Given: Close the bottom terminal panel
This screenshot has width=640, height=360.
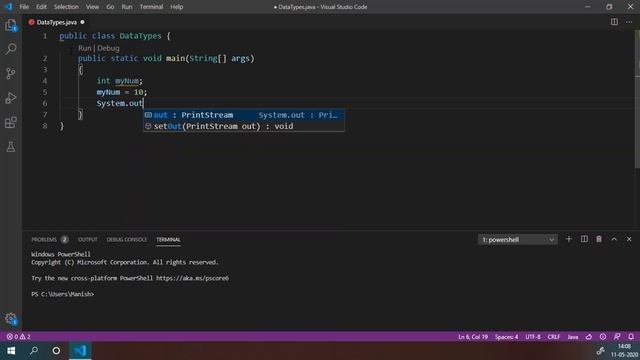Looking at the screenshot, I should 629,239.
